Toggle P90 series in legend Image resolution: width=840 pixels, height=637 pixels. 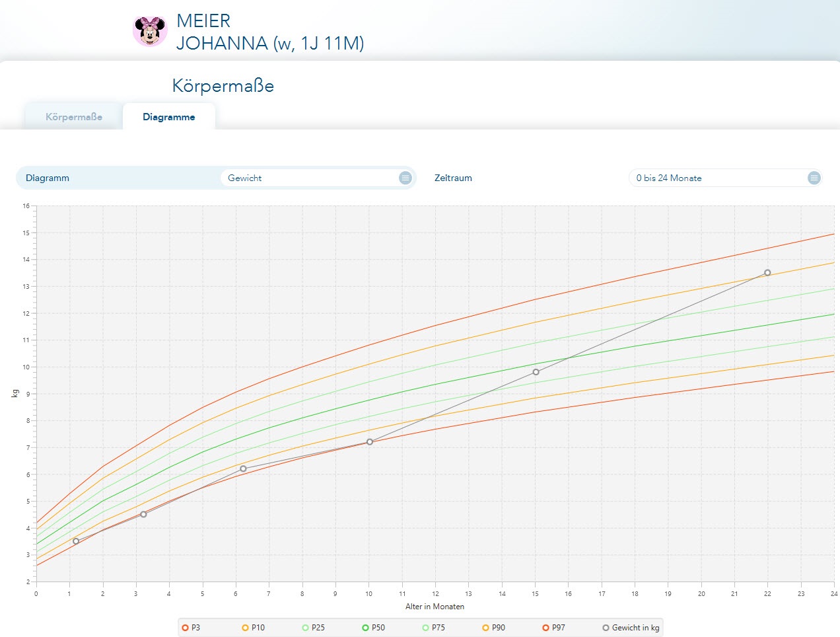click(493, 628)
